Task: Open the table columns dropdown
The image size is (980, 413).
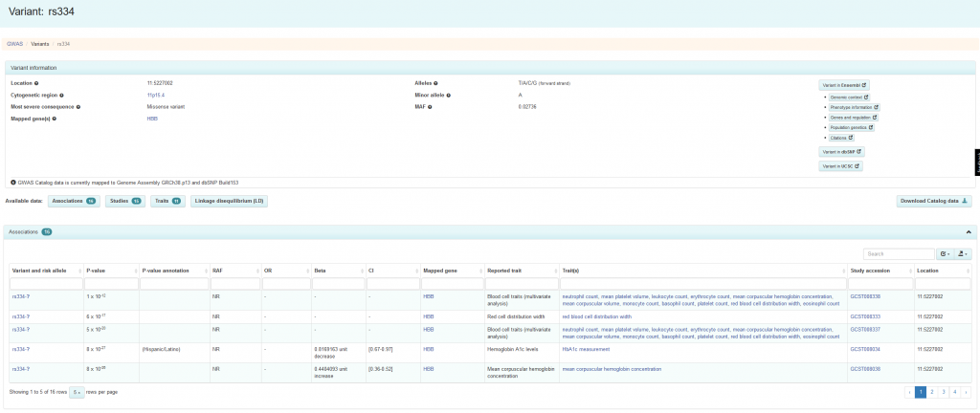Action: pyautogui.click(x=945, y=253)
